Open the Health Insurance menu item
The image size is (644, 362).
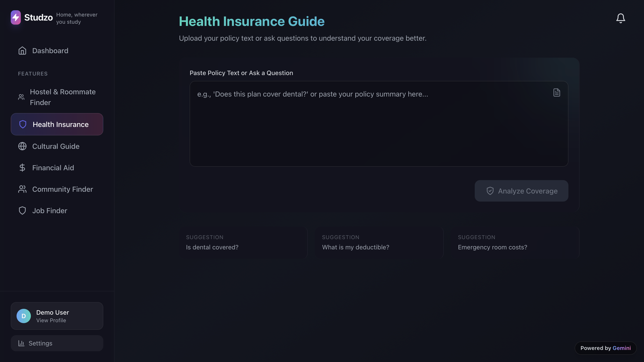pyautogui.click(x=57, y=124)
